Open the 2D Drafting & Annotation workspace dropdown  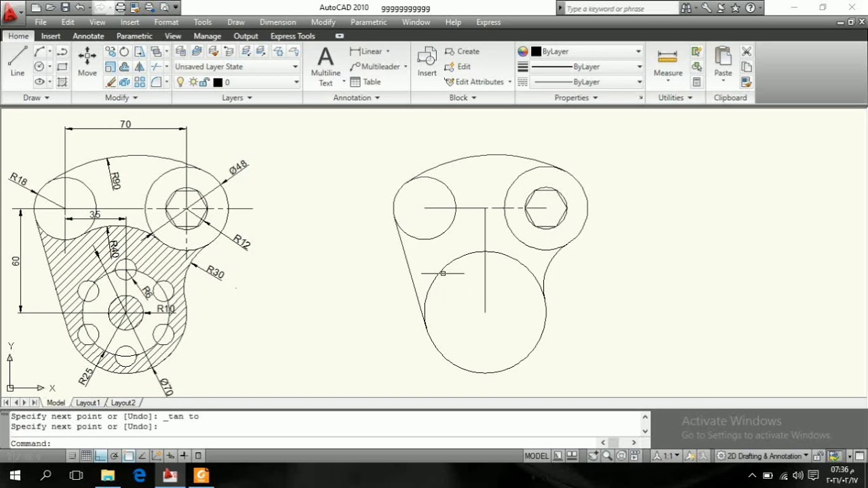tap(763, 455)
